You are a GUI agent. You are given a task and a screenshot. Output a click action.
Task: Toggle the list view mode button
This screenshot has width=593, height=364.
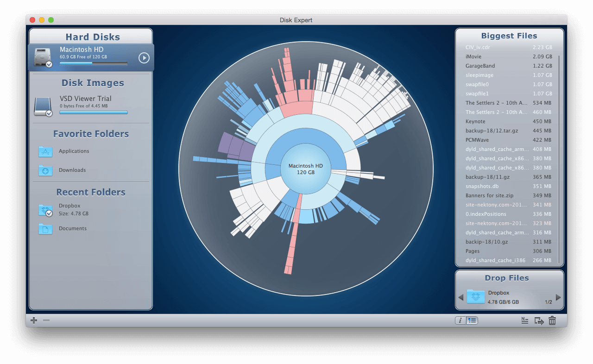click(472, 320)
